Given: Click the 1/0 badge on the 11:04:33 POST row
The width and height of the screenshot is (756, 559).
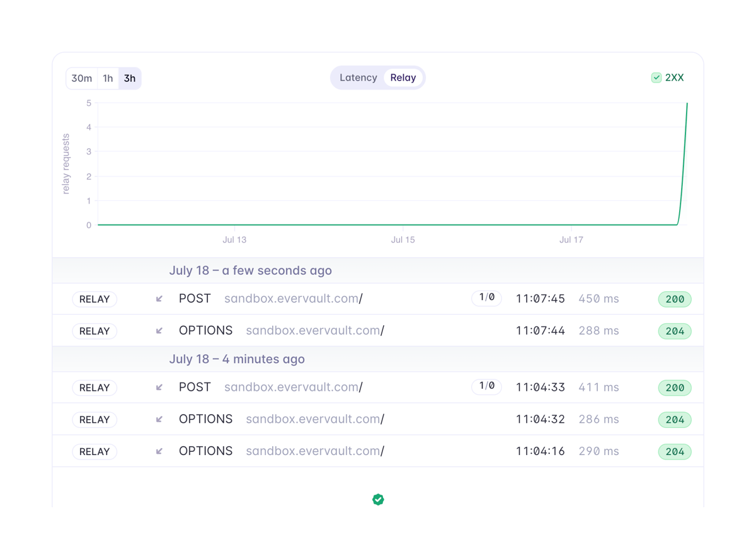Looking at the screenshot, I should pyautogui.click(x=486, y=386).
